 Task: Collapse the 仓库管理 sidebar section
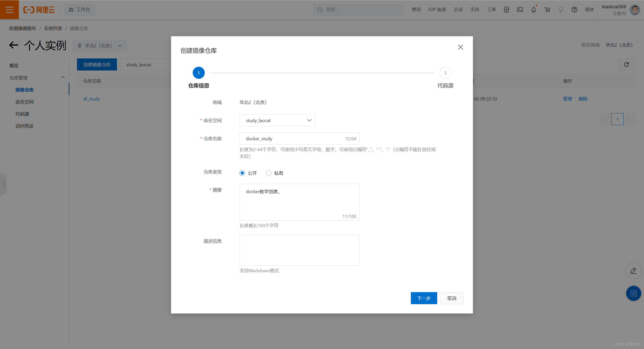point(63,78)
